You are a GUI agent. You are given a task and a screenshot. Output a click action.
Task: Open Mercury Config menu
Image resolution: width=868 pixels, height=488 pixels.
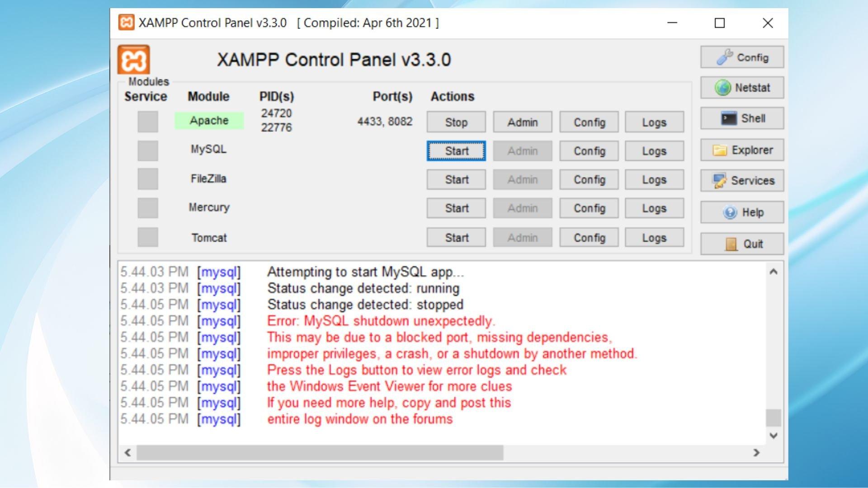click(589, 208)
